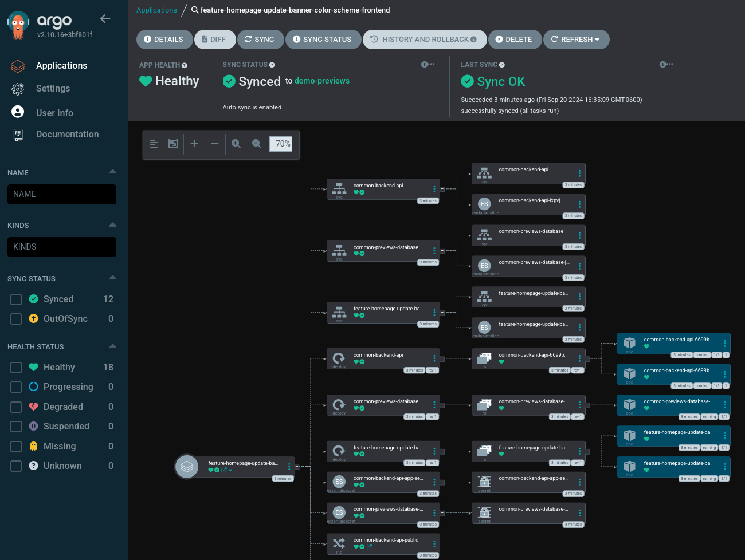Open the SYNC STATUS panel
The image size is (745, 560).
click(323, 40)
